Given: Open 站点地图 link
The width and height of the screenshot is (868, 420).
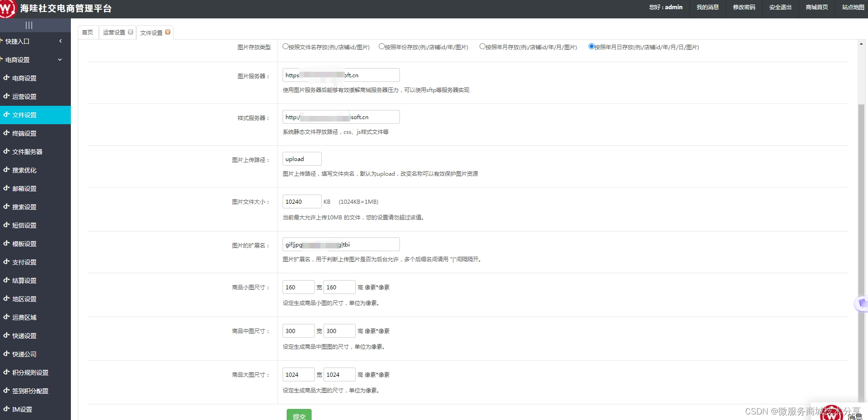Looking at the screenshot, I should tap(852, 7).
